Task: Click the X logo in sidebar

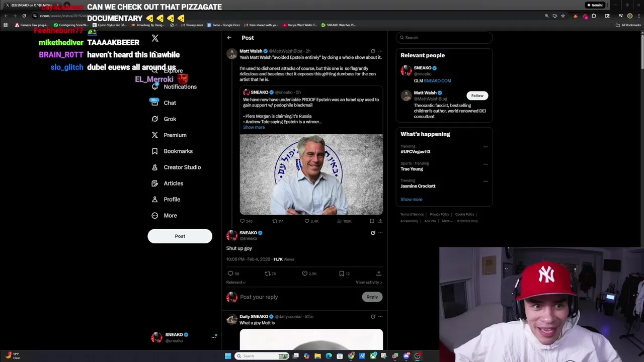Action: point(155,38)
